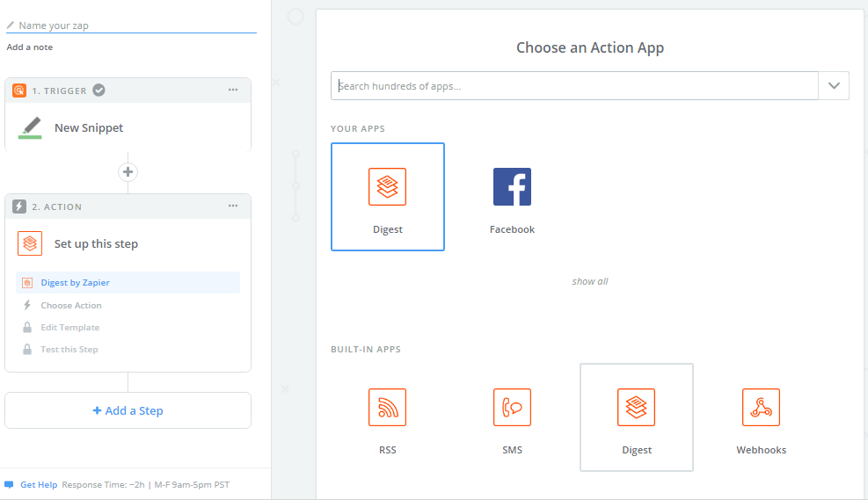Open the Trigger step options menu
The height and width of the screenshot is (500, 868).
tap(233, 90)
